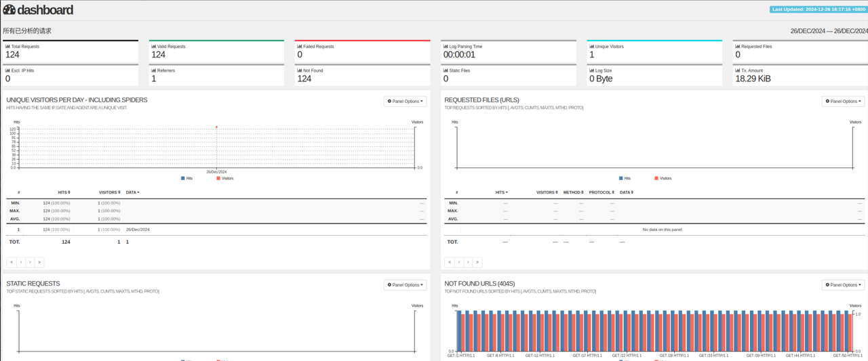
Task: Open Panel Options for Static Requests panel
Action: click(405, 285)
